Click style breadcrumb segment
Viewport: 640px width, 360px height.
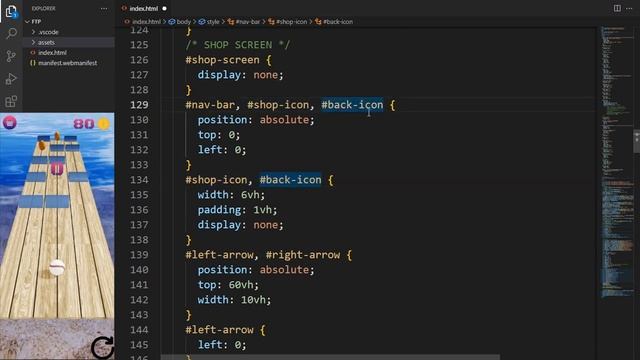tap(213, 22)
